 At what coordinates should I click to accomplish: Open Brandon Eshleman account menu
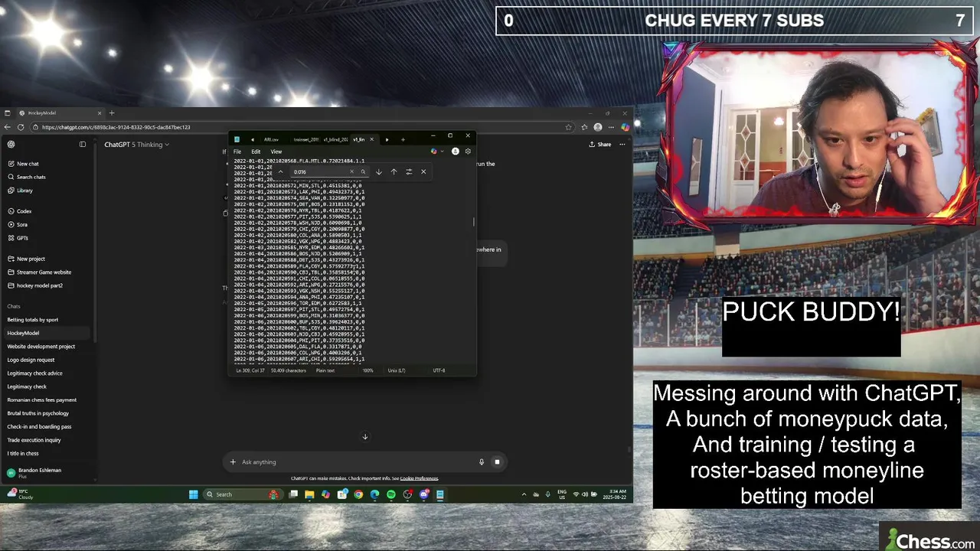[34, 472]
